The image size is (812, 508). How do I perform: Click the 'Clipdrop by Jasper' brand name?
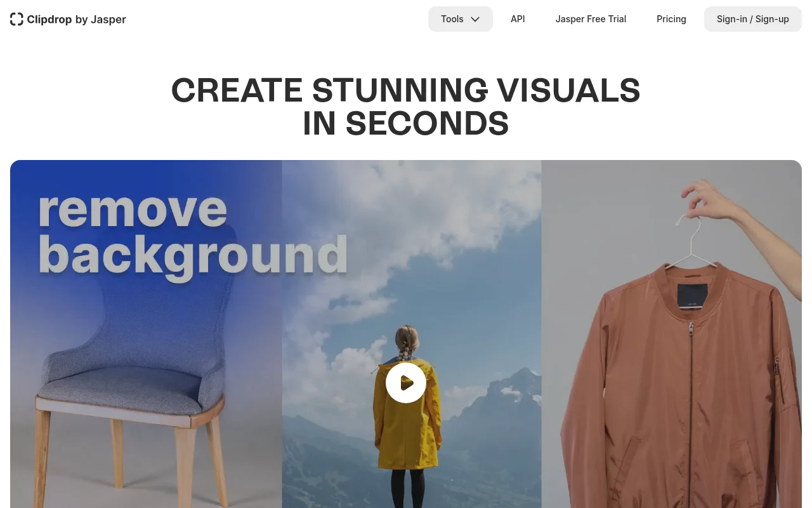coord(76,19)
